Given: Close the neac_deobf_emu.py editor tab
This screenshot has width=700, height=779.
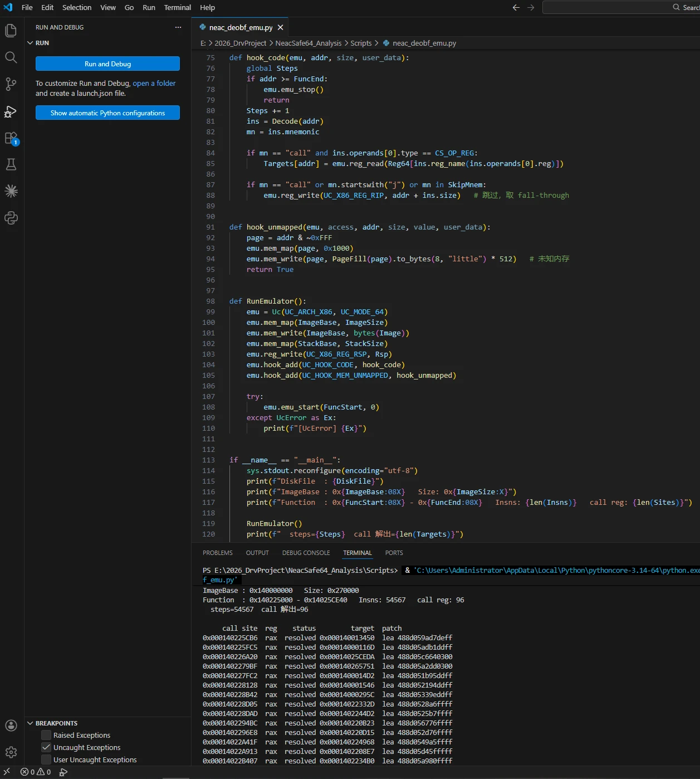Looking at the screenshot, I should tap(280, 27).
